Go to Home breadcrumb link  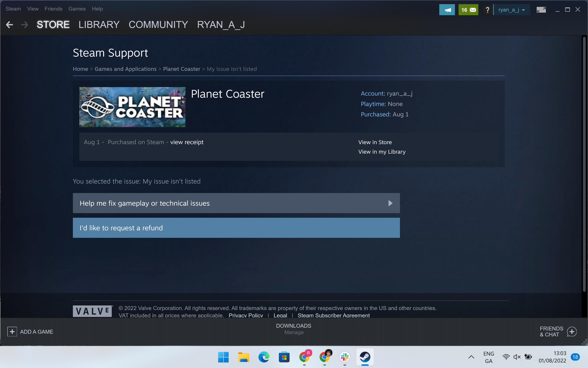pyautogui.click(x=80, y=69)
